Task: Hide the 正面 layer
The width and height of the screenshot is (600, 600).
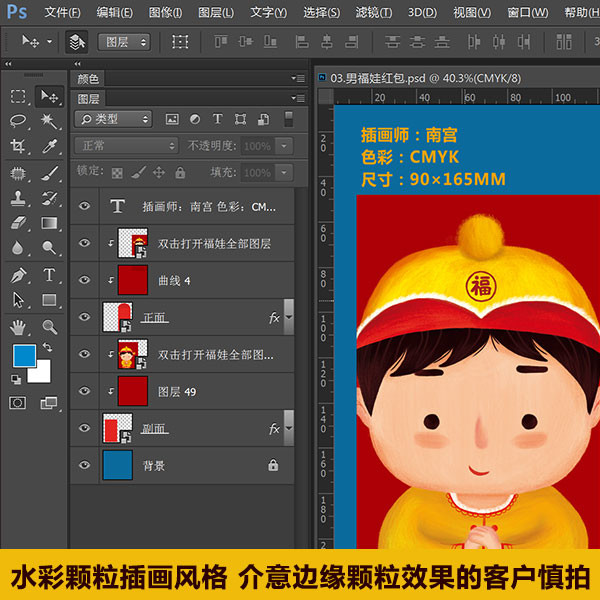Action: coord(85,317)
